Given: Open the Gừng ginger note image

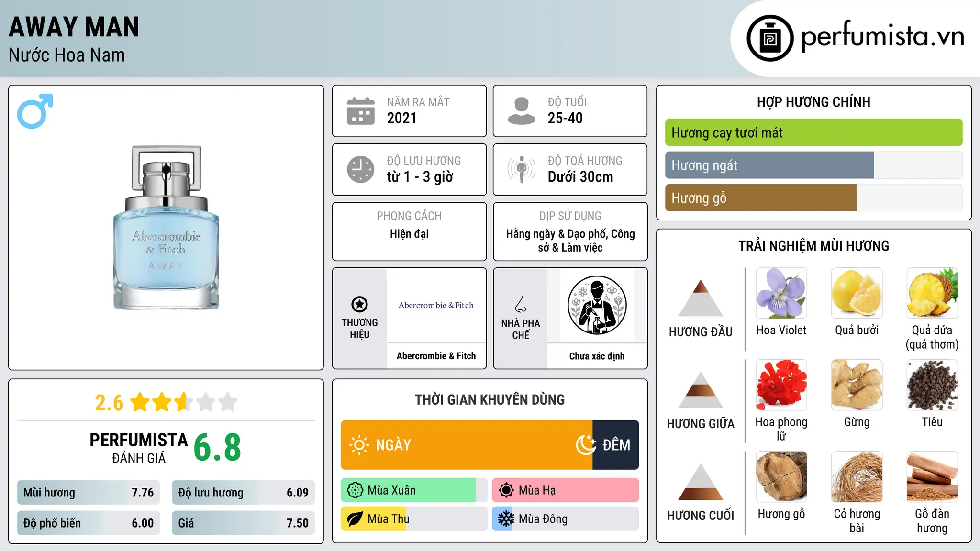Looking at the screenshot, I should pyautogui.click(x=857, y=385).
